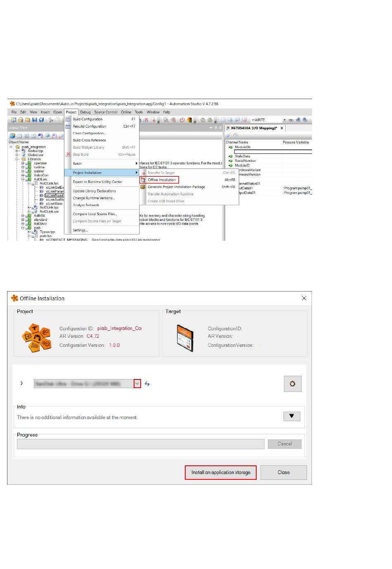The image size is (392, 569).
Task: Select the ioLinkWrite tree item
Action: click(54, 204)
